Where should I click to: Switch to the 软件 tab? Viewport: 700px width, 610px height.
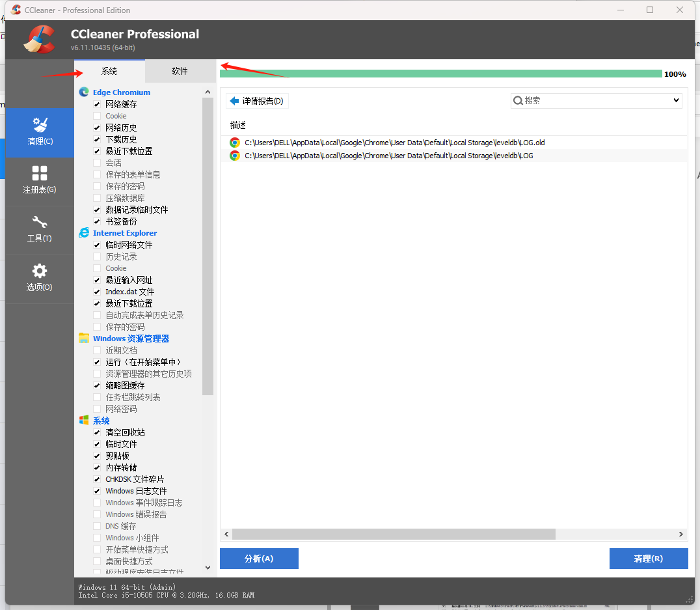pos(180,71)
